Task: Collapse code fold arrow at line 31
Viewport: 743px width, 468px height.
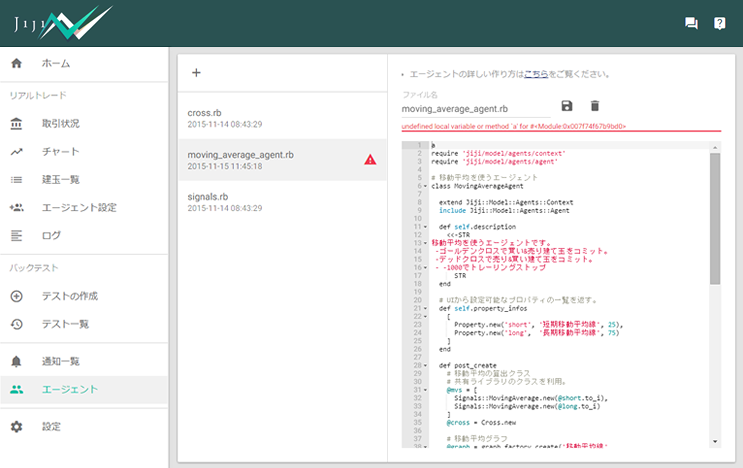Action: (x=425, y=390)
